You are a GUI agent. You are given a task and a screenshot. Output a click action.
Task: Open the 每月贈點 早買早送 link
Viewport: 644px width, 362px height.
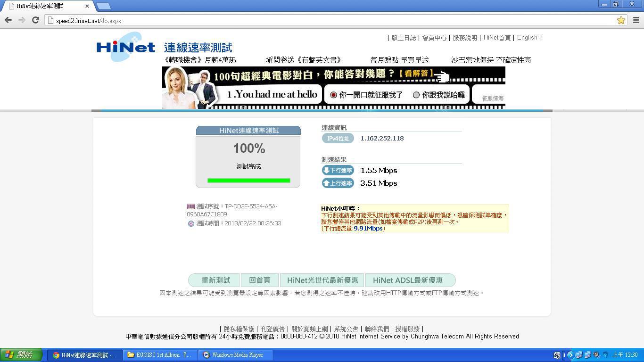(x=399, y=60)
